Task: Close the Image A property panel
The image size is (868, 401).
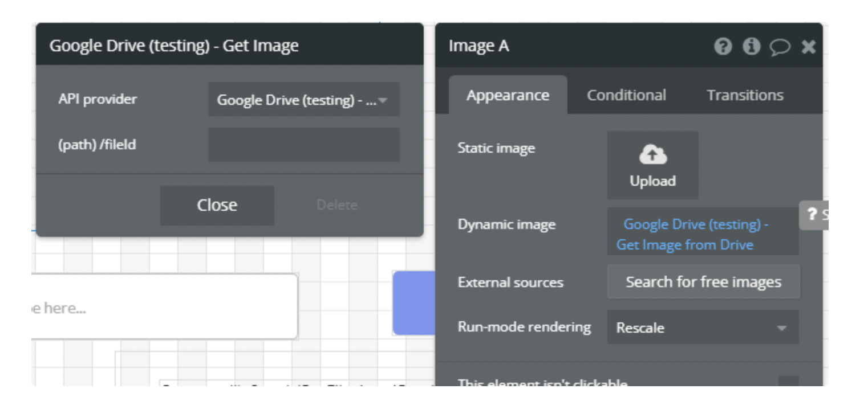Action: coord(808,47)
